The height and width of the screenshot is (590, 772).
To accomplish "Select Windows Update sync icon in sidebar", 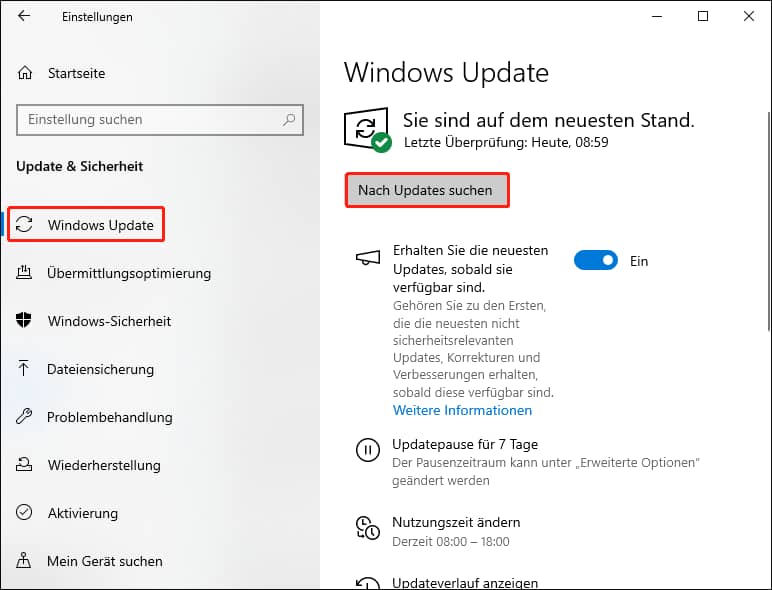I will coord(24,224).
